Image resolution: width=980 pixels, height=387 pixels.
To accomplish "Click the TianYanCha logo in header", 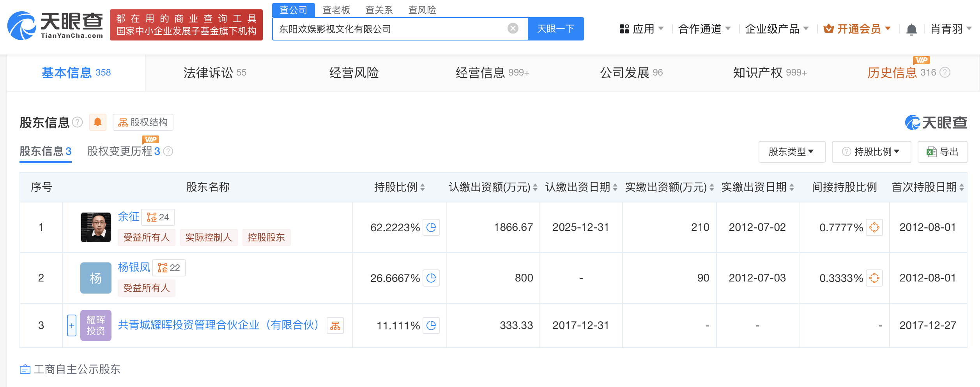I will [55, 25].
